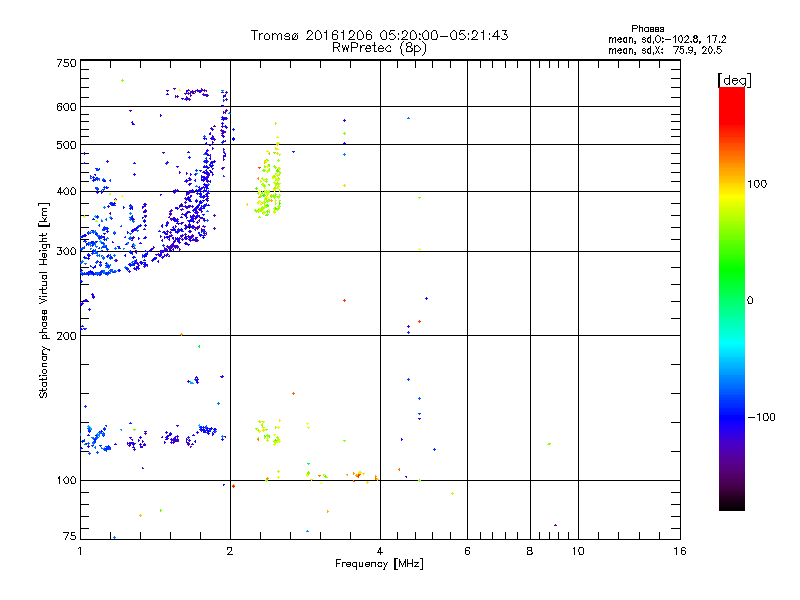Click the 'Stationary phase Virtual Height [km]' axis label
This screenshot has width=800, height=600.
point(44,300)
